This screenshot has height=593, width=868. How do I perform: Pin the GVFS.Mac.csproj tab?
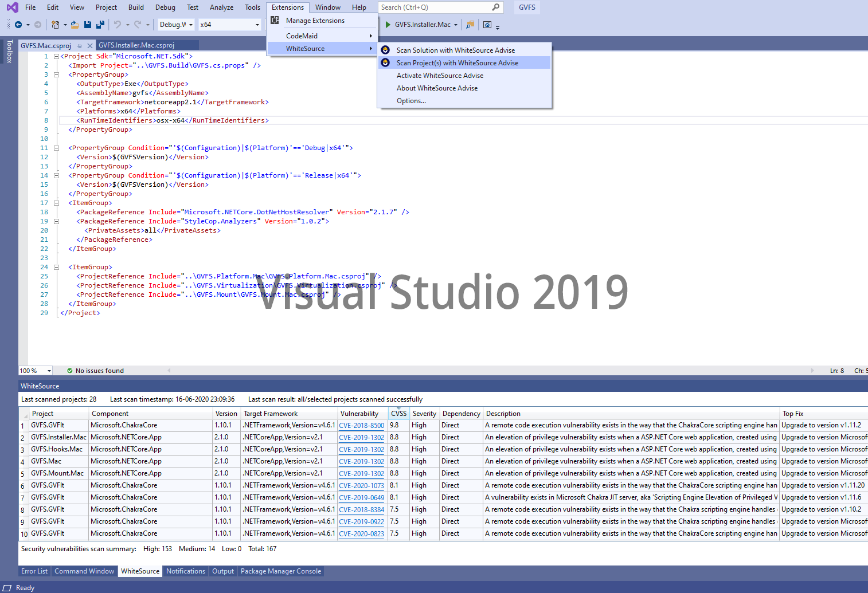click(x=80, y=46)
